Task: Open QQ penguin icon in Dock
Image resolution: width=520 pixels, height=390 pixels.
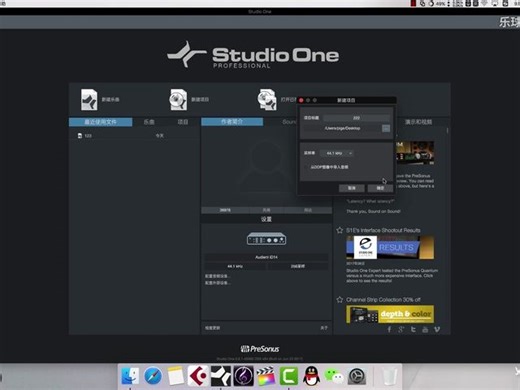Action: click(311, 376)
